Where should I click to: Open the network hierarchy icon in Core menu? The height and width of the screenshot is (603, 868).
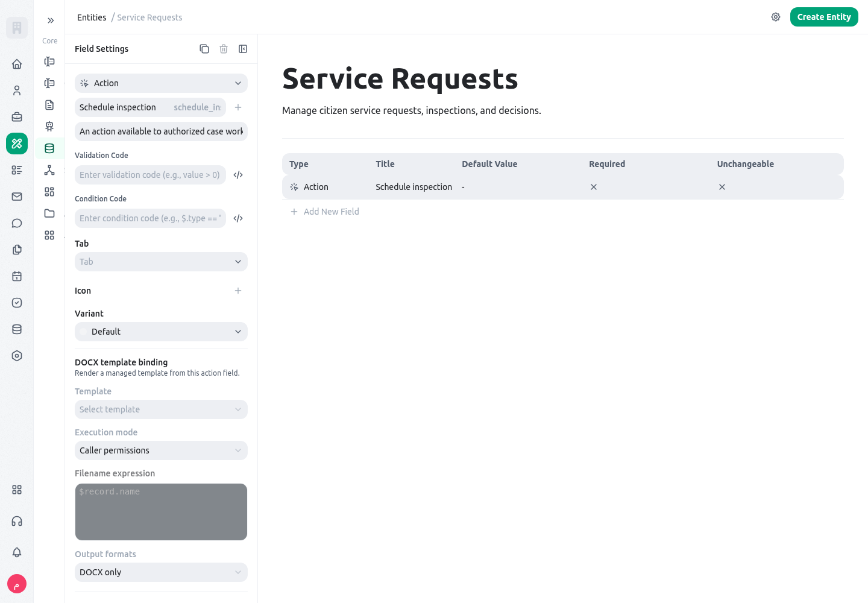(49, 170)
